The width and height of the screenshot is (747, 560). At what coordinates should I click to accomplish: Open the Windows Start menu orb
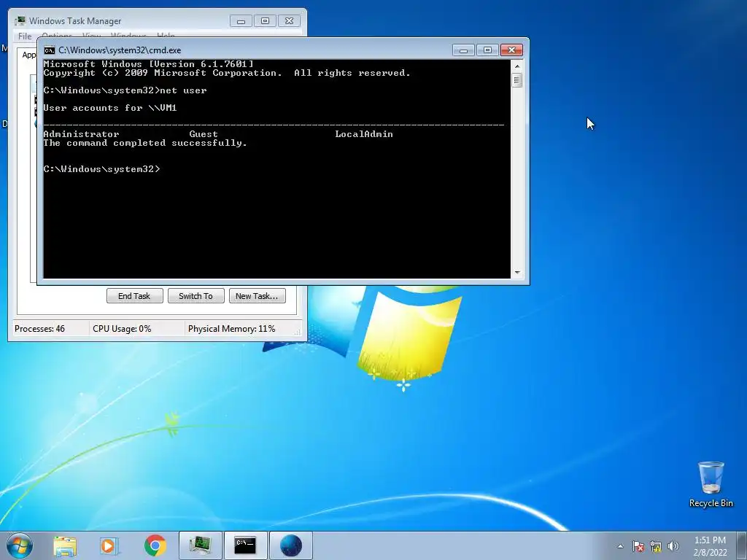click(x=20, y=545)
